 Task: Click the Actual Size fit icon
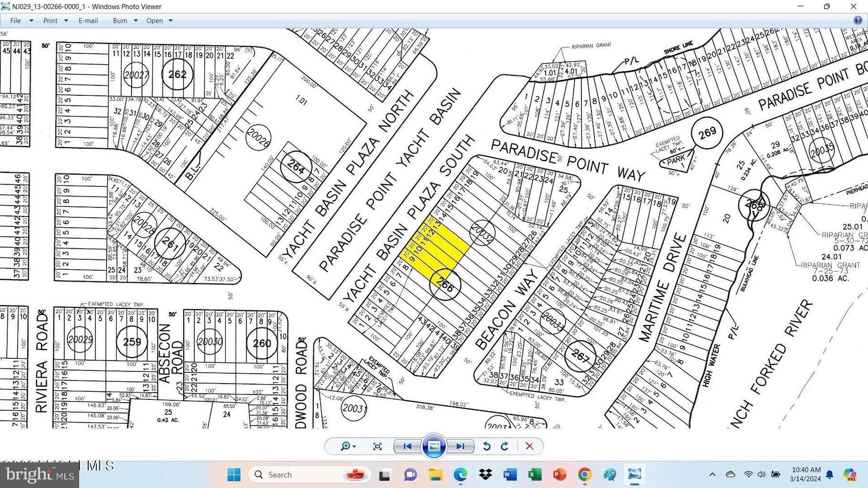pos(377,446)
